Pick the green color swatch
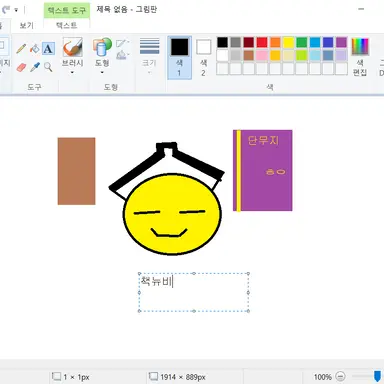 click(x=302, y=42)
